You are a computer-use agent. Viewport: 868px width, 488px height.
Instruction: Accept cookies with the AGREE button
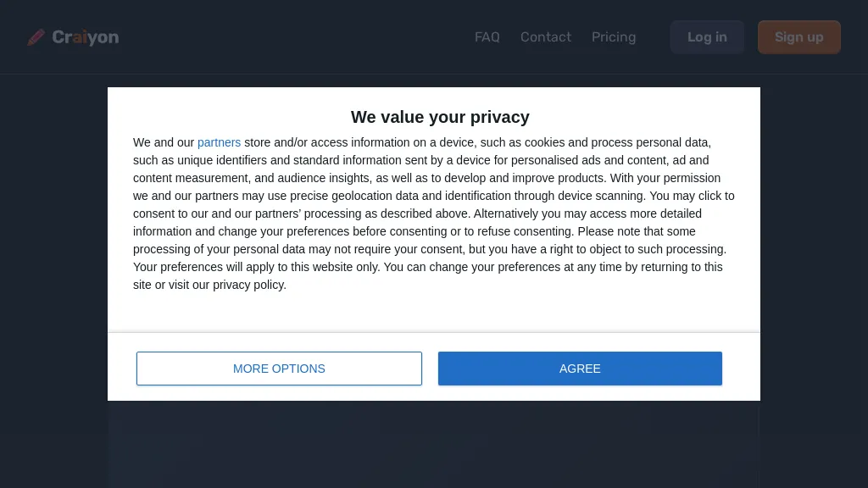580,369
